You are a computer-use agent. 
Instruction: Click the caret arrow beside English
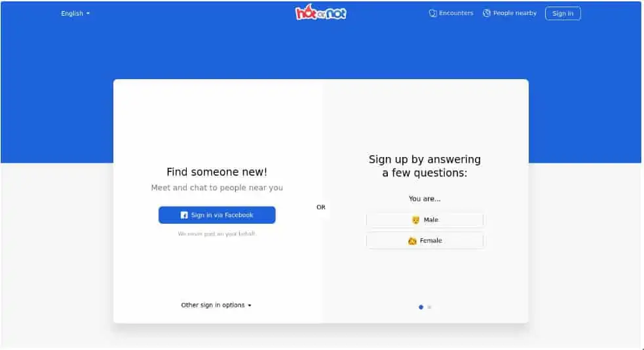(88, 14)
